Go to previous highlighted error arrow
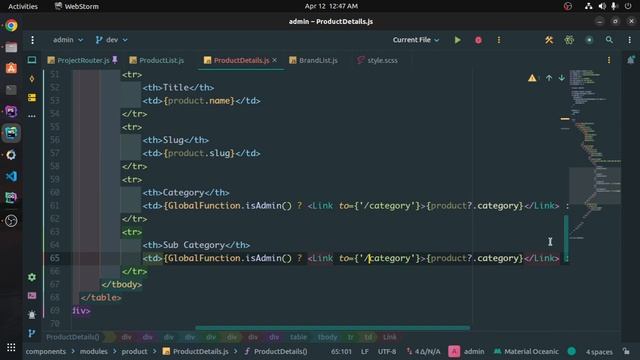 coord(549,78)
